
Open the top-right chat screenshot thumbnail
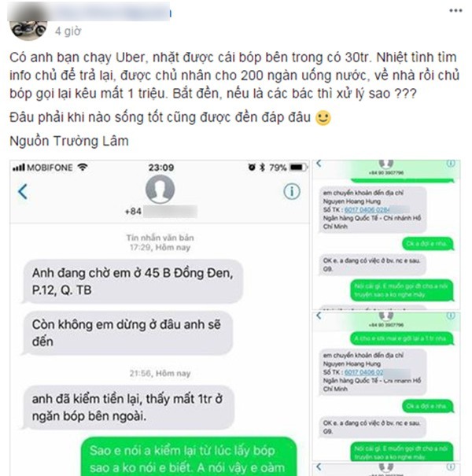coord(386,234)
